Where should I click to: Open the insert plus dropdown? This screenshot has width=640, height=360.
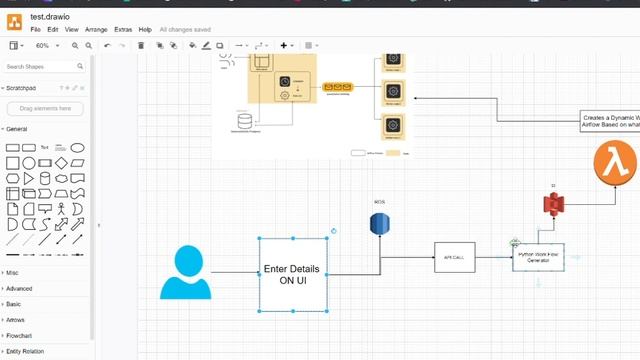point(287,45)
